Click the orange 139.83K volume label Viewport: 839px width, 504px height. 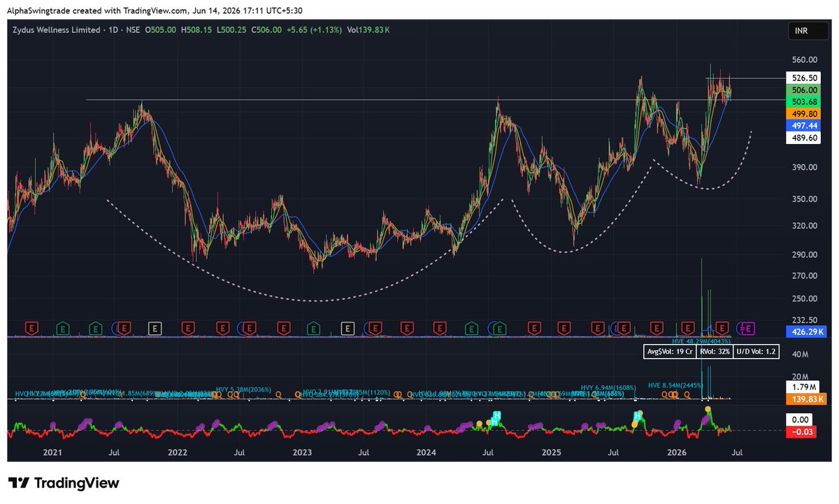[805, 399]
